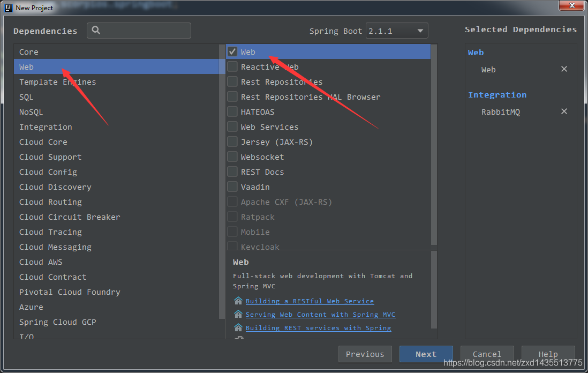Uncheck the Web dependency checkbox
The width and height of the screenshot is (588, 373).
pyautogui.click(x=232, y=52)
